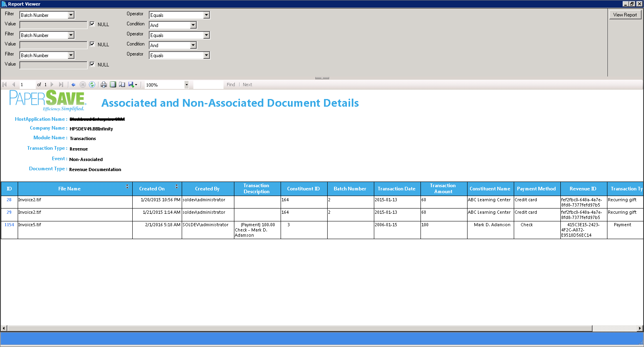This screenshot has height=347, width=644.
Task: Click the horizontal scrollbar thumb
Action: click(299, 328)
